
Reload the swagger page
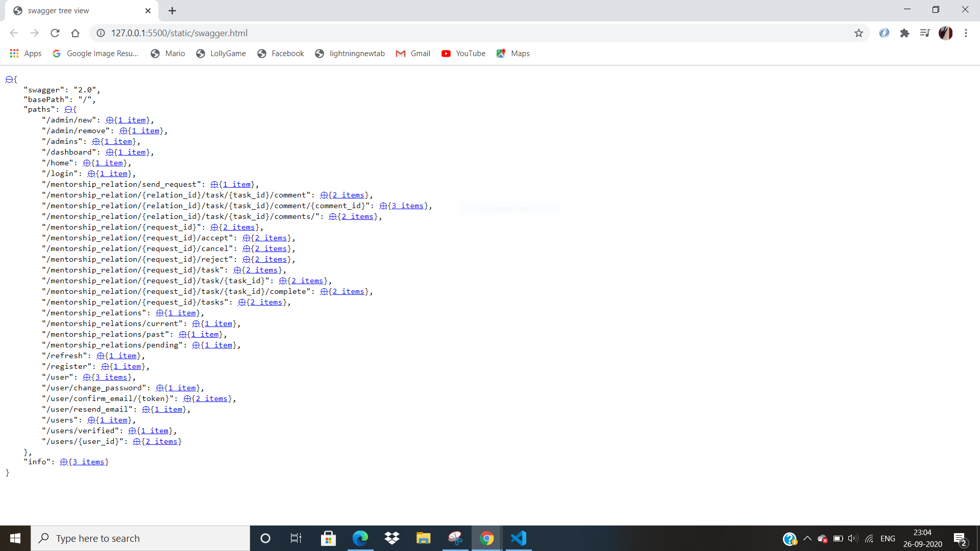pyautogui.click(x=55, y=33)
